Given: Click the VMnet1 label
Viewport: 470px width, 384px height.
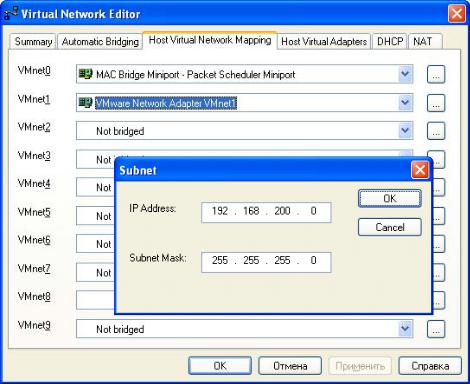Looking at the screenshot, I should 34,99.
